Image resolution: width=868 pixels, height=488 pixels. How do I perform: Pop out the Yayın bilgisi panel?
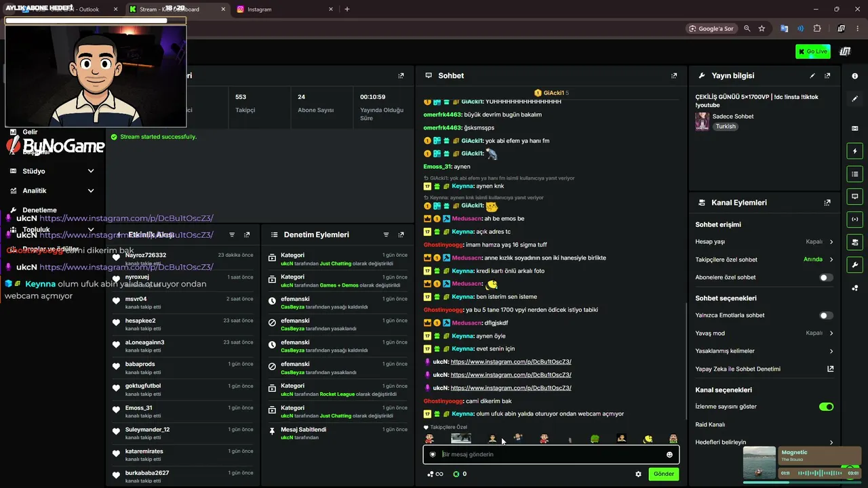point(827,76)
